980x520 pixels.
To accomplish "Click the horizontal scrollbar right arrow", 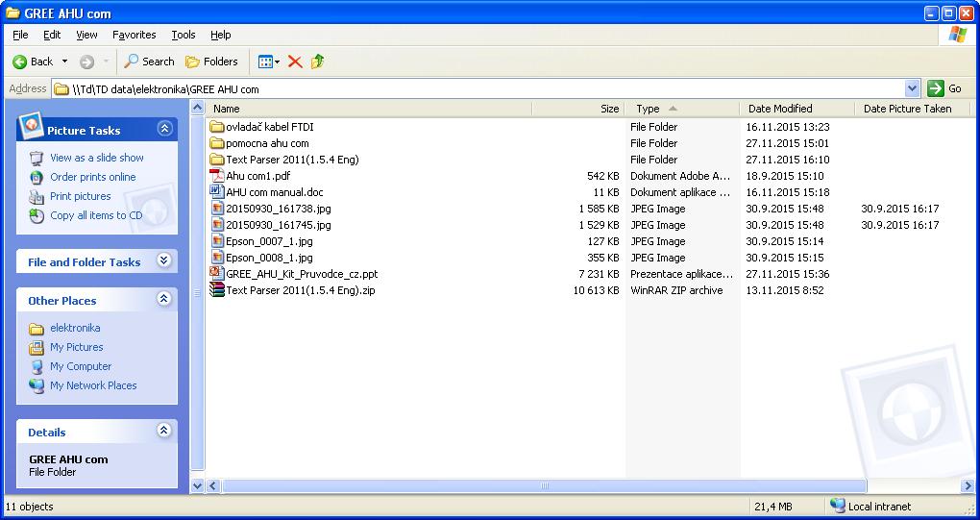I will click(968, 485).
